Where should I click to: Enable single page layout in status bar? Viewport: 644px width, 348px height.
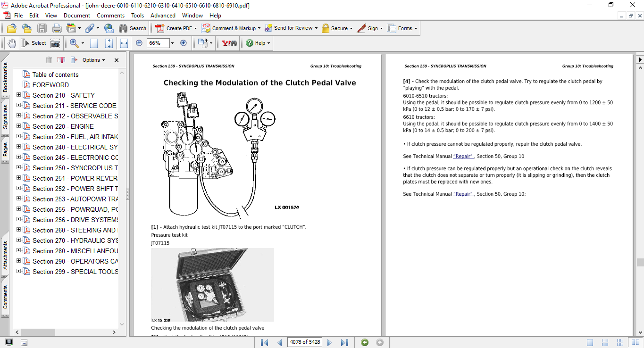(590, 342)
